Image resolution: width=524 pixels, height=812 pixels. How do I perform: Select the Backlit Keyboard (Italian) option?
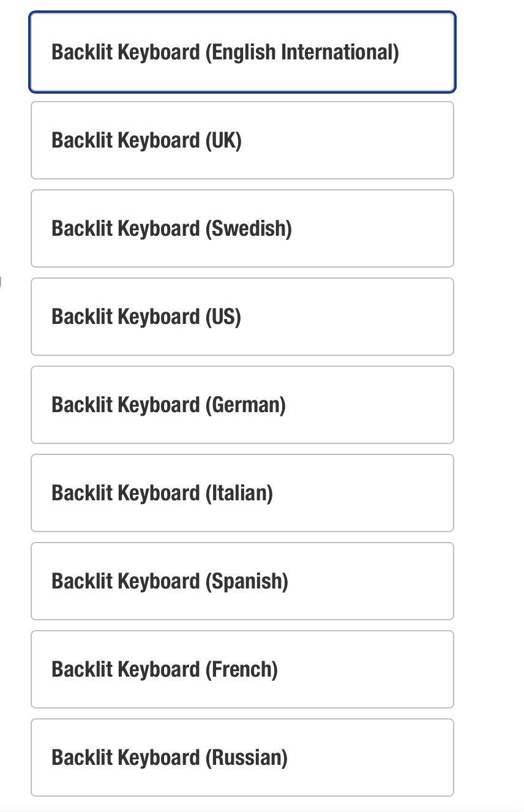(x=242, y=493)
